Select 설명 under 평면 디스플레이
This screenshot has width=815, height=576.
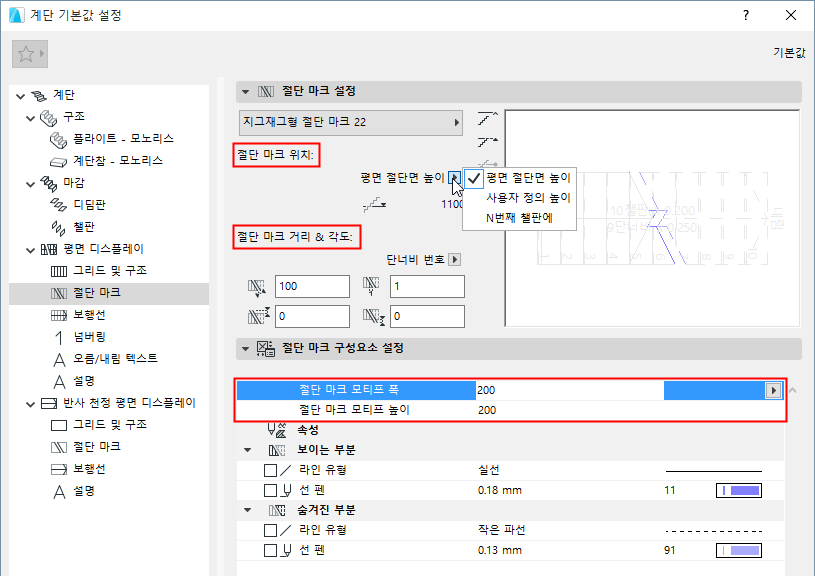click(x=84, y=381)
